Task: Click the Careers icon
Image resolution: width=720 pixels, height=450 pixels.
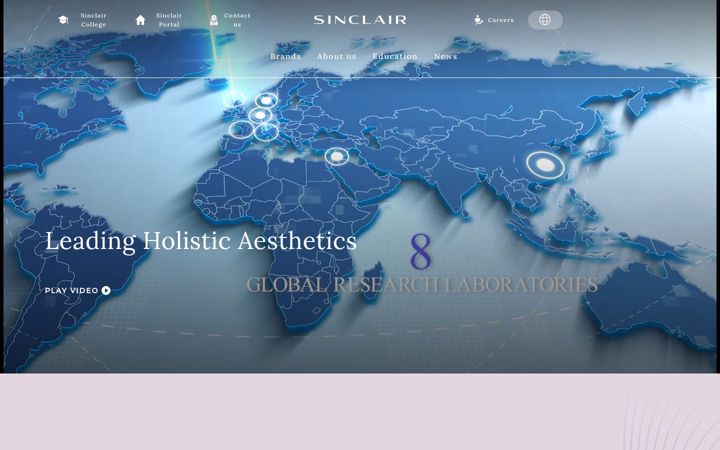Action: (478, 20)
